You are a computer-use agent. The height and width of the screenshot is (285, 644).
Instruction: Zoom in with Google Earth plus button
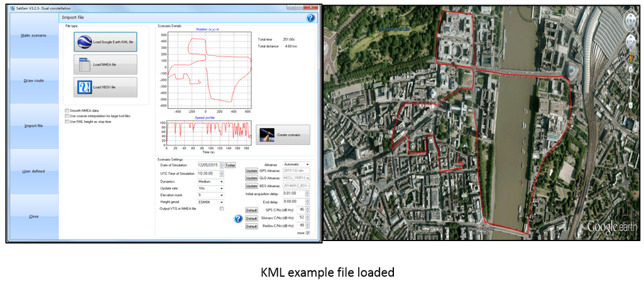630,69
